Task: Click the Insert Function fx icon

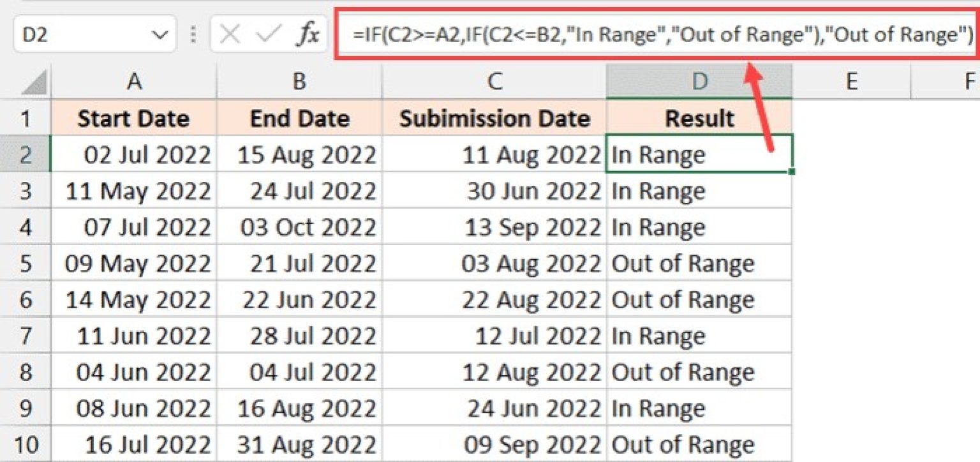Action: tap(309, 35)
